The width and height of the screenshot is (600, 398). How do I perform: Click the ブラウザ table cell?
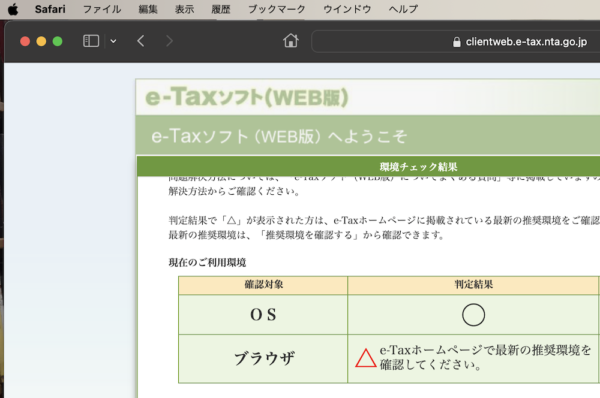coord(263,359)
